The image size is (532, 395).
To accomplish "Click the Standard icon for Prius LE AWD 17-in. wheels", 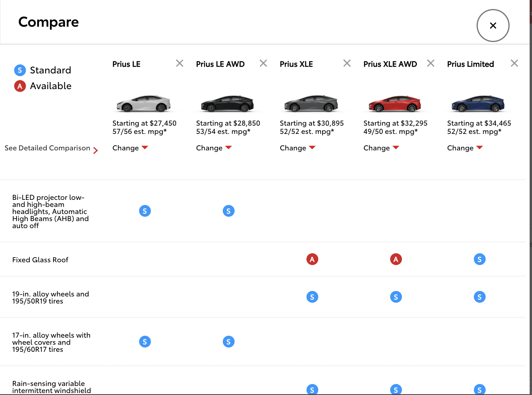I will [228, 342].
